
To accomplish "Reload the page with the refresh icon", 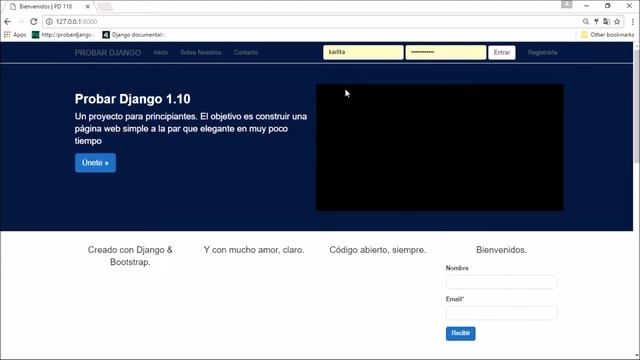I will [x=34, y=22].
